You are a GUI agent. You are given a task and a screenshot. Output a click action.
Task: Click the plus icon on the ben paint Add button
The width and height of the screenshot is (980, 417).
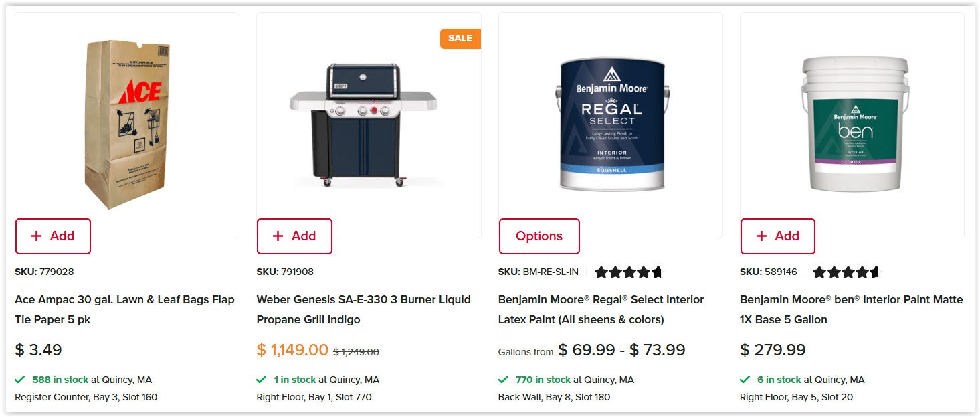(761, 236)
